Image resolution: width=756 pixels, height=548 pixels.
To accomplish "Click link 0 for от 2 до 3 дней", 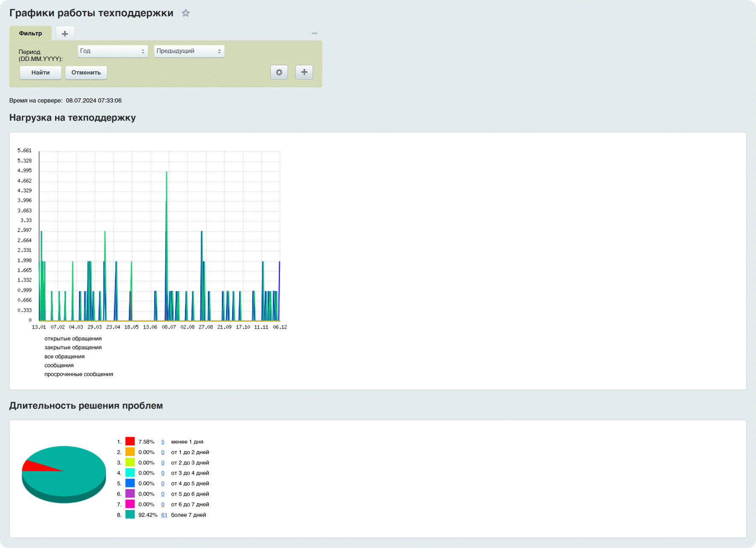I will coord(163,463).
